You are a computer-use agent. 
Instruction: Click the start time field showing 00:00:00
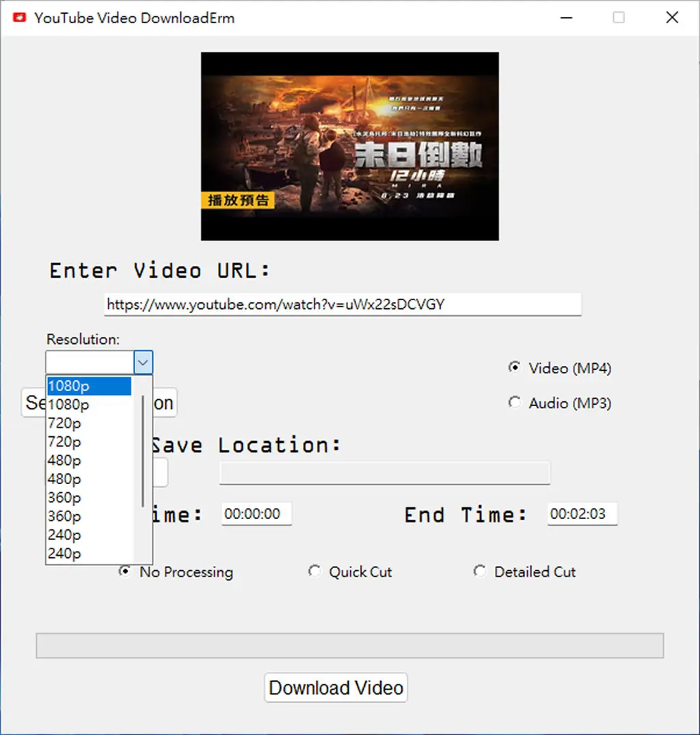[x=256, y=513]
